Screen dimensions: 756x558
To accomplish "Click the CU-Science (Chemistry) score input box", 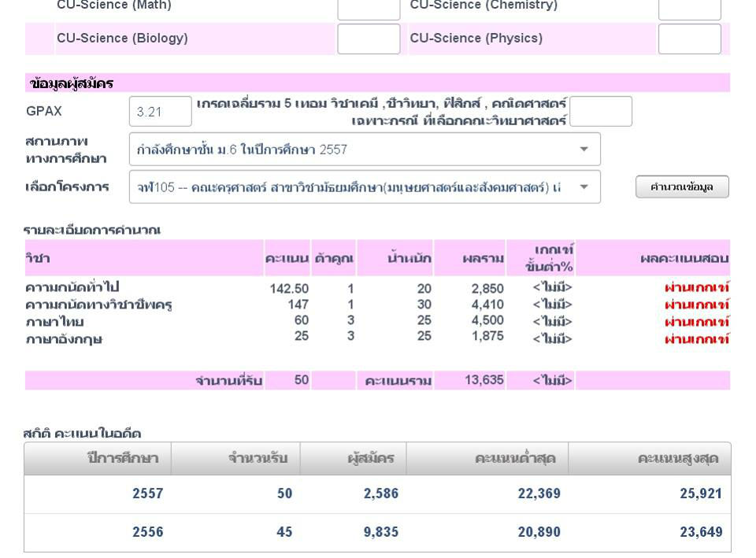I will [x=689, y=8].
